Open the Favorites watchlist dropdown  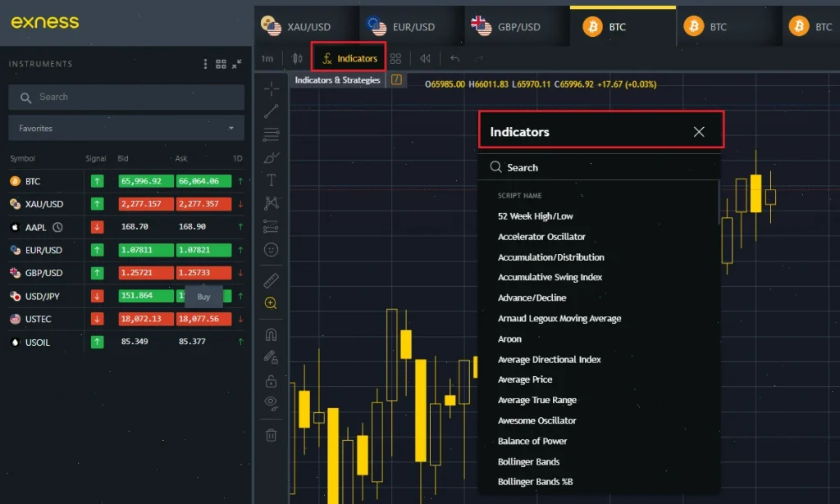click(126, 128)
